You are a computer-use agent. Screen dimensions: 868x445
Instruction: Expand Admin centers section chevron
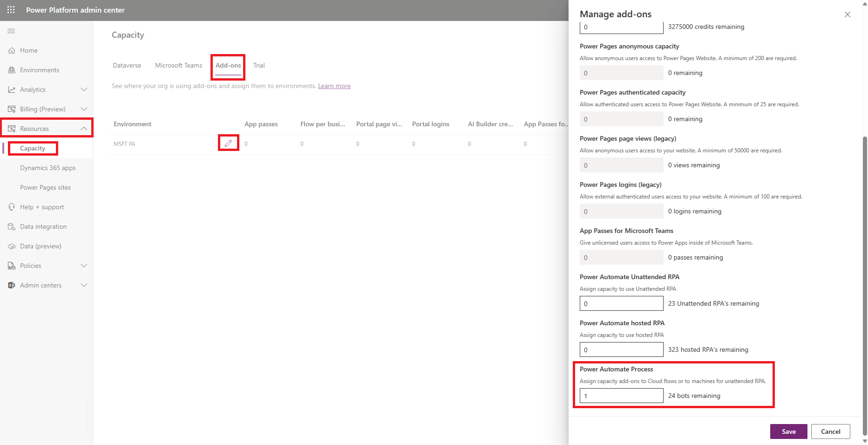tap(84, 285)
